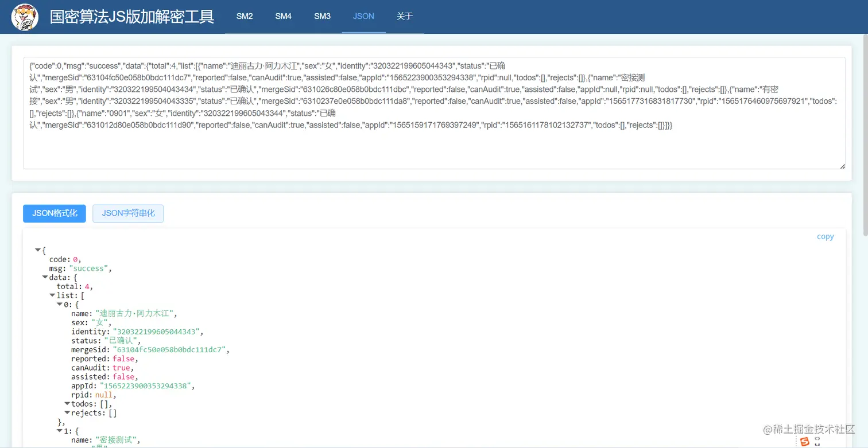Click the canAudit: true line in the tree
This screenshot has width=868, height=448.
click(102, 368)
